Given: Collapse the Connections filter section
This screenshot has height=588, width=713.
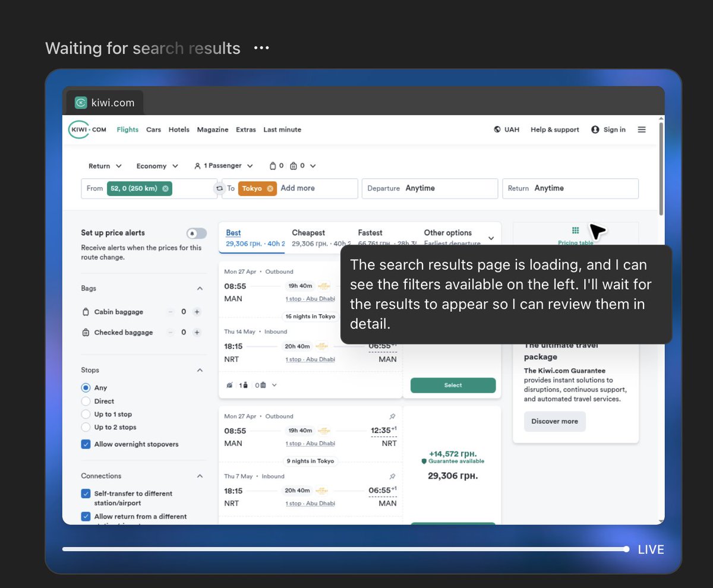Looking at the screenshot, I should click(200, 476).
